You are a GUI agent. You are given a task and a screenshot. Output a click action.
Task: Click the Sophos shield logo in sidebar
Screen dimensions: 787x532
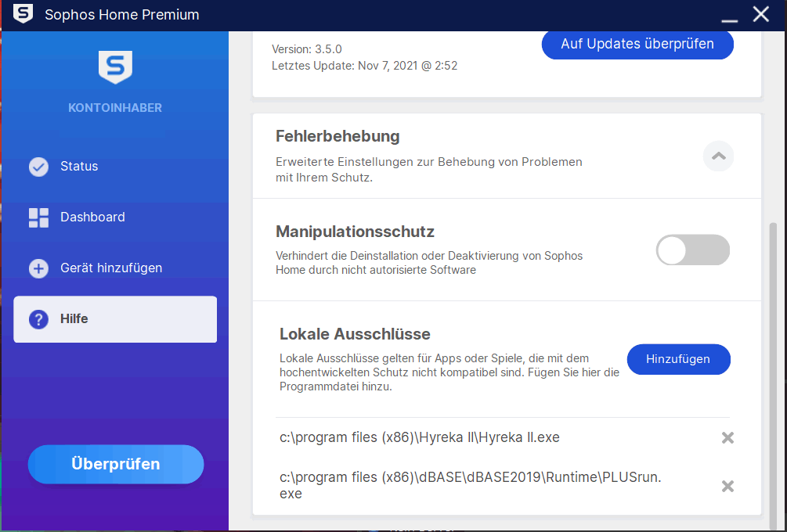pyautogui.click(x=115, y=67)
